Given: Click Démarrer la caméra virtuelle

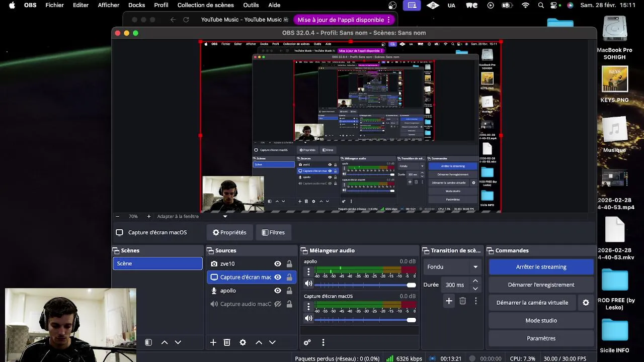Looking at the screenshot, I should (x=532, y=303).
